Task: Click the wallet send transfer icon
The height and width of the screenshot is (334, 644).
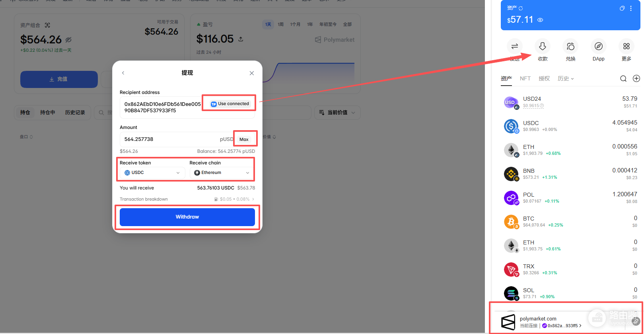Action: coord(515,47)
